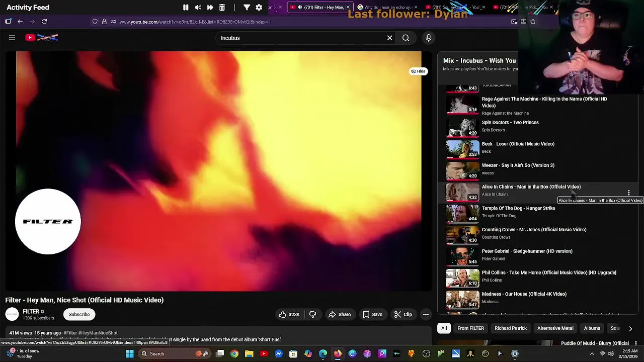Go to YouTube home via logo

42,38
